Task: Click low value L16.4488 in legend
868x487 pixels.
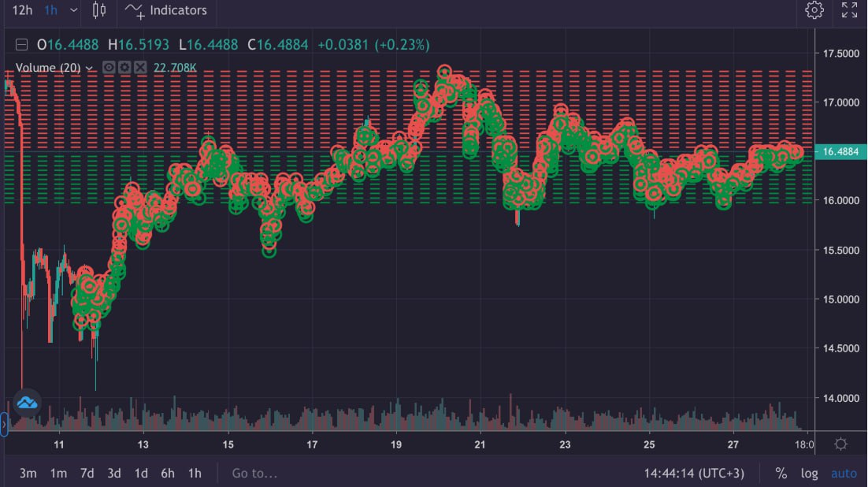Action: pos(208,45)
